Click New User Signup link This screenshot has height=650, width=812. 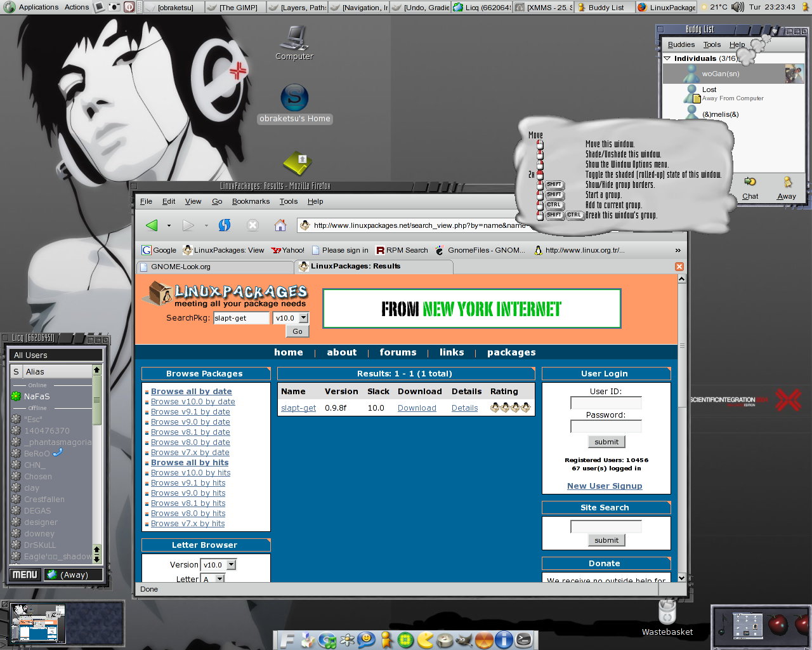tap(605, 486)
